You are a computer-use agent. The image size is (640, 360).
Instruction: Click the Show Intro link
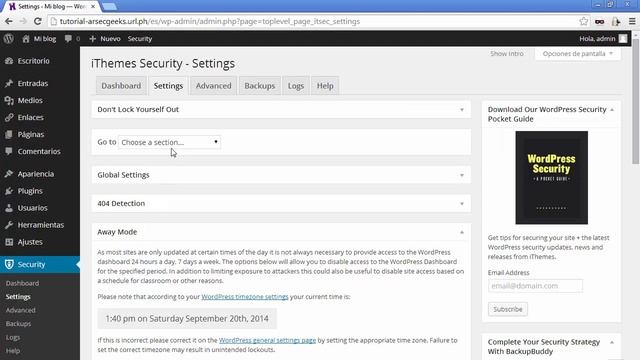tap(507, 53)
